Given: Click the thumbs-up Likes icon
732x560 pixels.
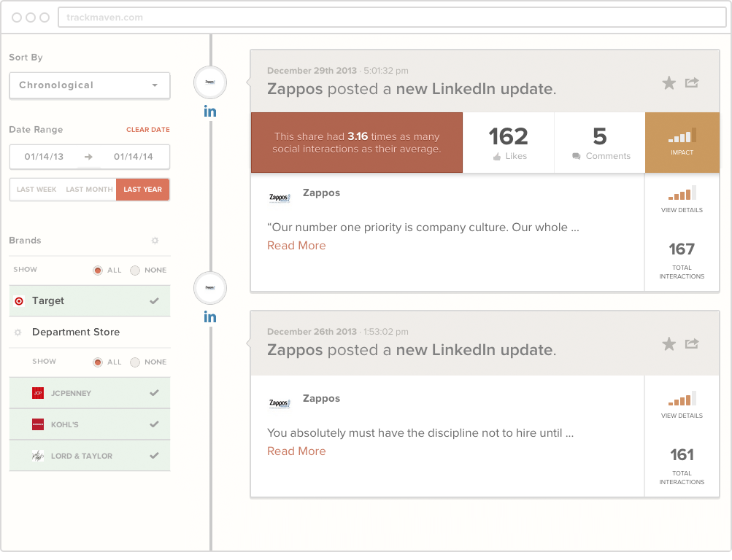Looking at the screenshot, I should click(x=497, y=157).
